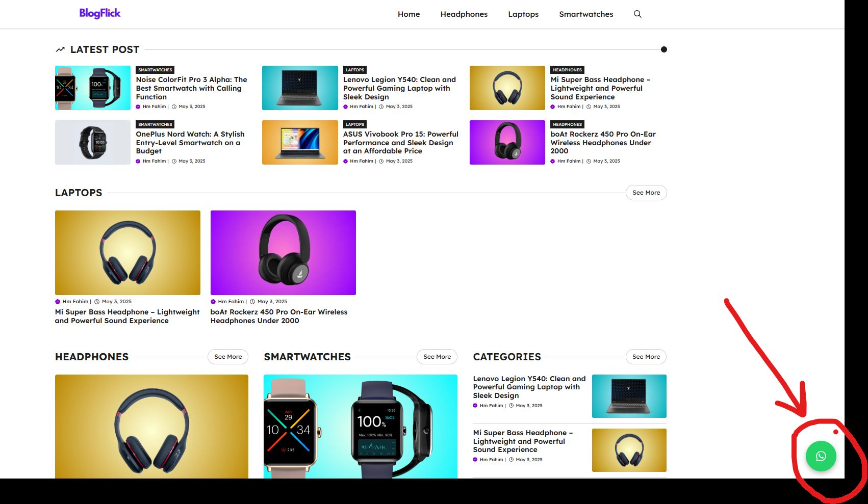The height and width of the screenshot is (504, 868).
Task: Select Smartwatches in the navigation bar
Action: (x=586, y=14)
